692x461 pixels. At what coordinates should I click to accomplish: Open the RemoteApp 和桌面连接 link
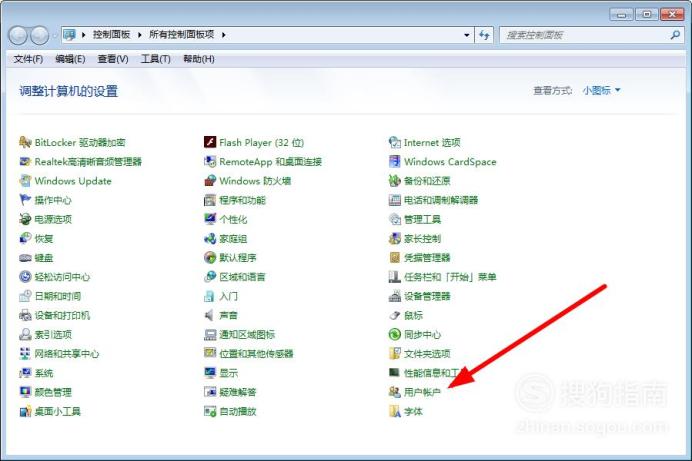pos(271,162)
